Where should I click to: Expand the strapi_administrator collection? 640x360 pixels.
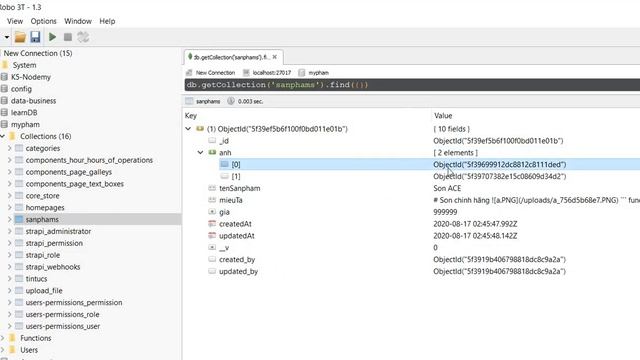pyautogui.click(x=9, y=231)
